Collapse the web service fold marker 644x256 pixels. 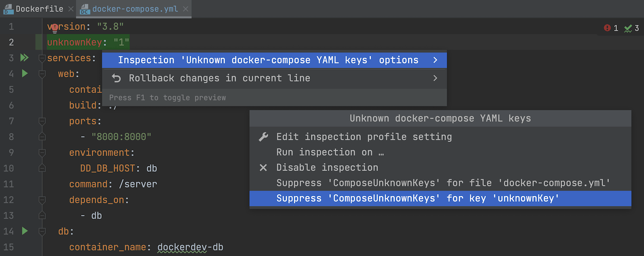[42, 74]
